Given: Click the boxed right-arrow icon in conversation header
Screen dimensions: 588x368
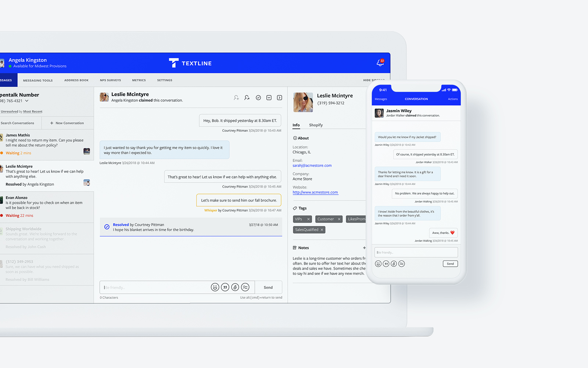Looking at the screenshot, I should (x=280, y=98).
